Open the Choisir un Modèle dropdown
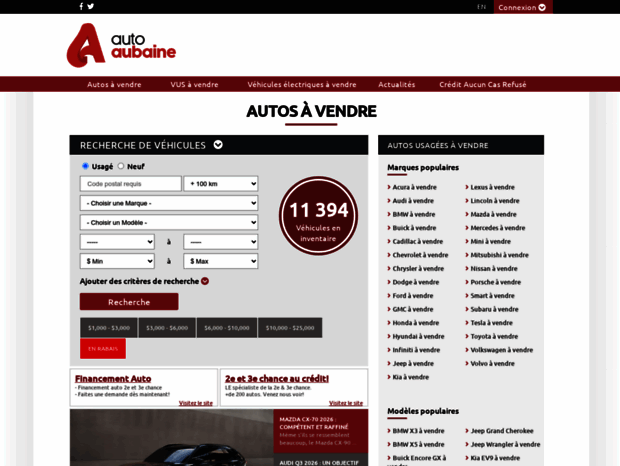Viewport: 620px width, 466px height. click(x=169, y=223)
